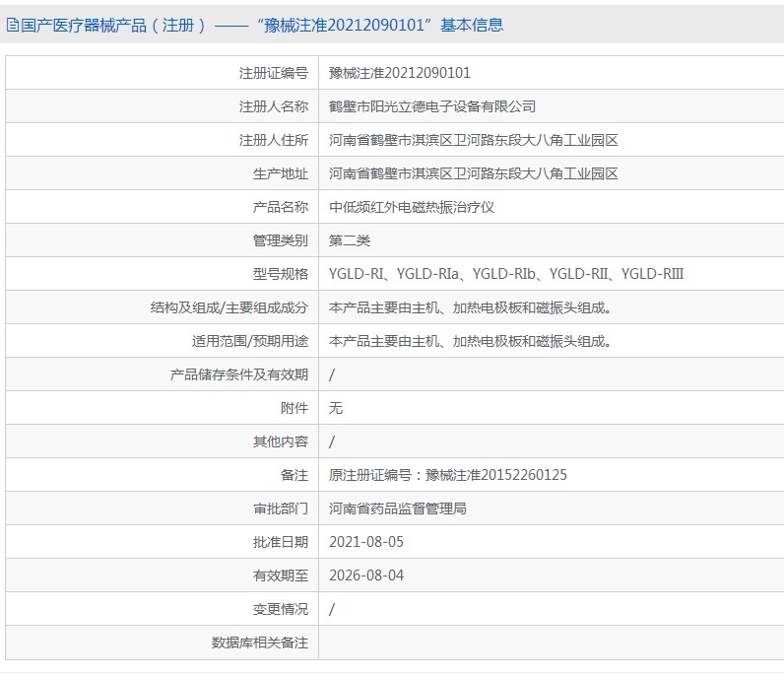Viewport: 784px width, 677px height.
Task: Select the value 无 in the 附件 row
Action: pyautogui.click(x=336, y=408)
